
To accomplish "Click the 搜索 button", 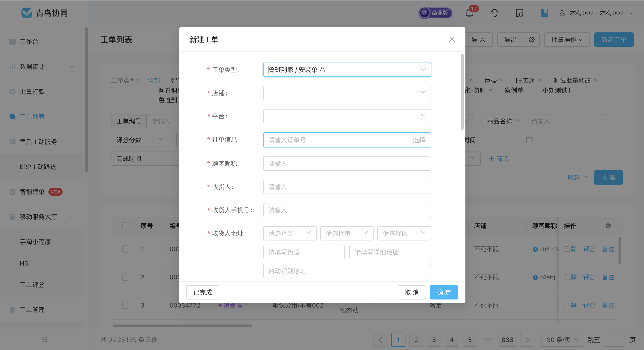I will pos(608,177).
